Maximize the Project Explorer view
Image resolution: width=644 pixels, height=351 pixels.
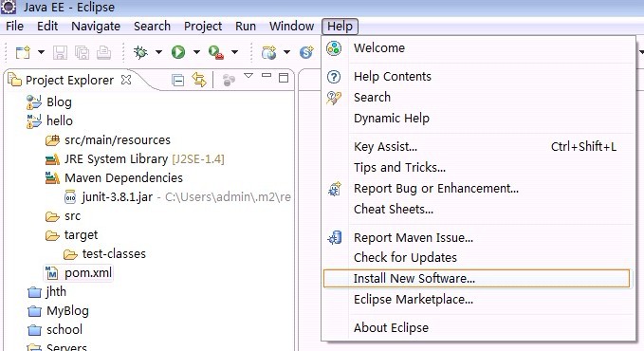[x=284, y=78]
